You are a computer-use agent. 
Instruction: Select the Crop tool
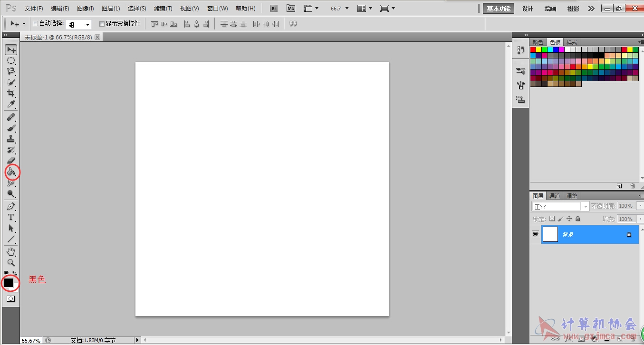(11, 93)
